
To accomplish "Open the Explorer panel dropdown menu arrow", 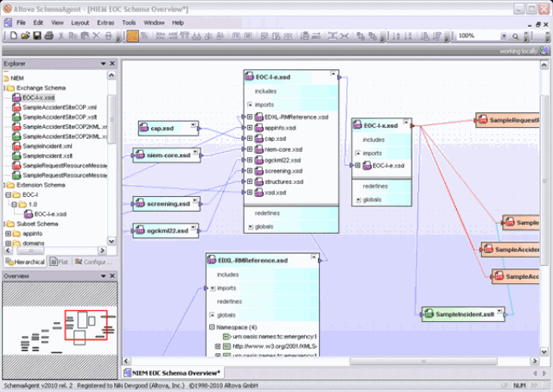I will click(104, 63).
